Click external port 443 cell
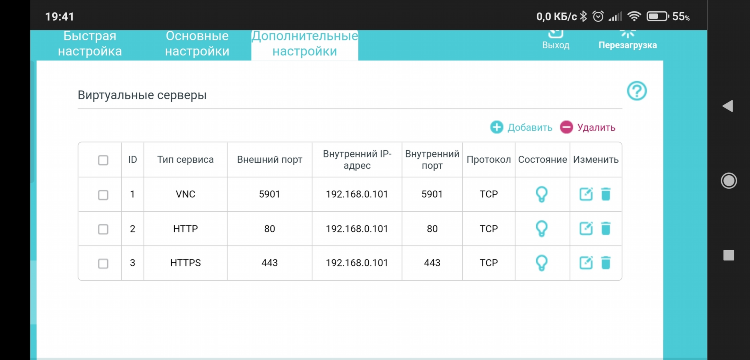The height and width of the screenshot is (360, 750). [x=270, y=263]
